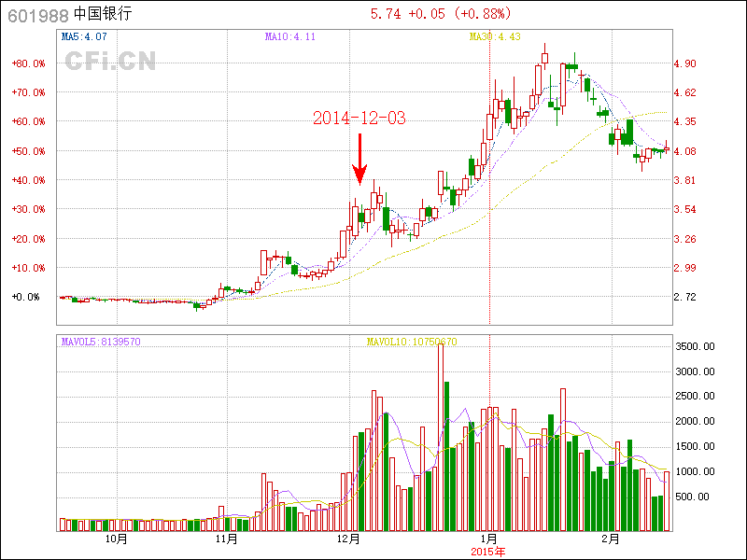747x560 pixels.
Task: Click the 4.62 price axis label
Action: click(x=685, y=92)
